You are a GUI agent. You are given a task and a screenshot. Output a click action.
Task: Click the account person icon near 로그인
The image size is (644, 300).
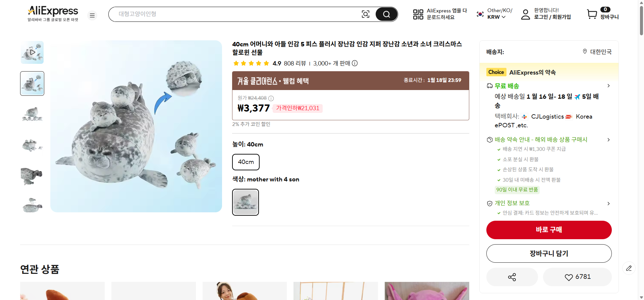point(526,14)
